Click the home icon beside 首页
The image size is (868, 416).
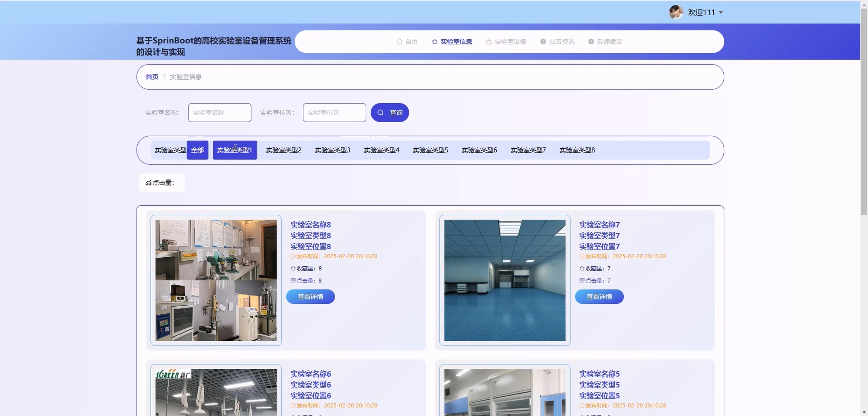[399, 41]
